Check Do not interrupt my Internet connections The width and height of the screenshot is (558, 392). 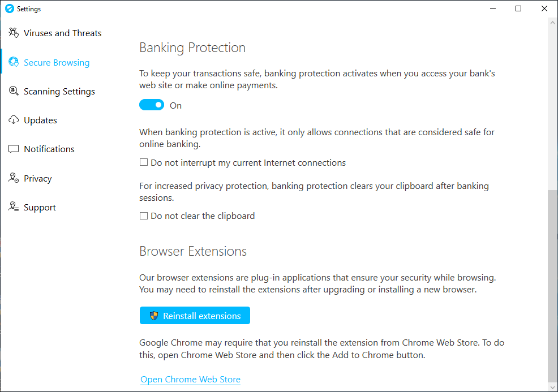click(x=144, y=163)
